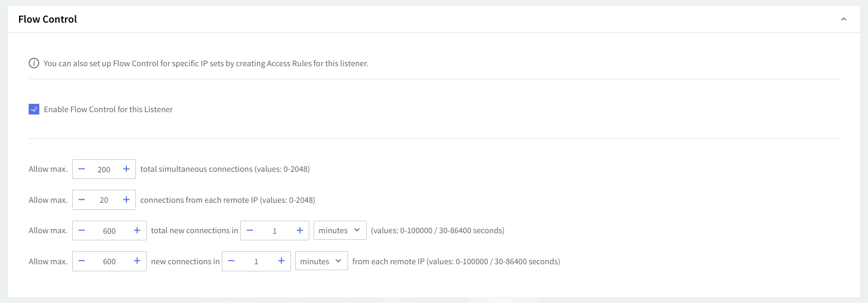Decrease new connections count per remote IP

pos(82,261)
